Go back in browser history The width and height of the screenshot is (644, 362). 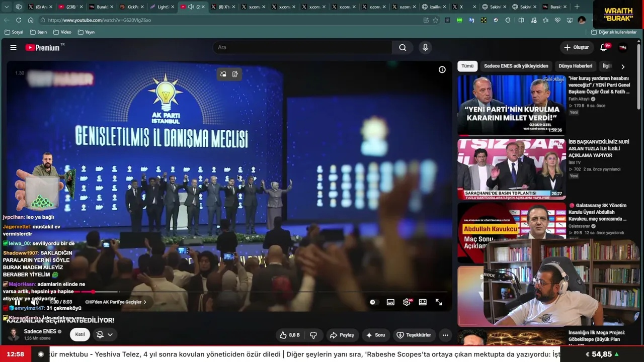(x=7, y=20)
